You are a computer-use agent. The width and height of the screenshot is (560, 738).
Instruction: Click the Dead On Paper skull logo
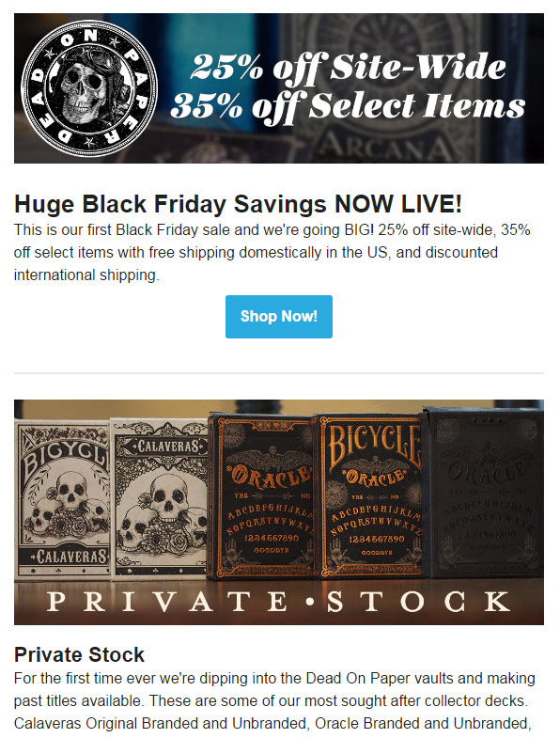click(x=89, y=88)
